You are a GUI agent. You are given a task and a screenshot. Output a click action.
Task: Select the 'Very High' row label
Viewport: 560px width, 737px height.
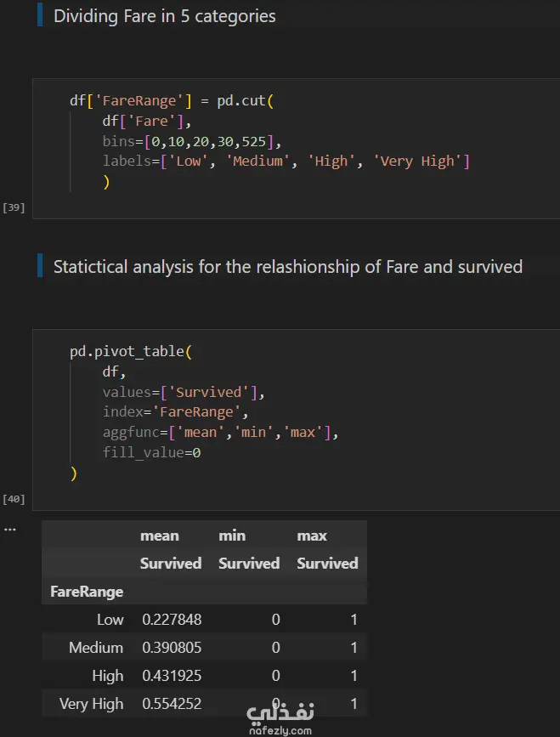(91, 704)
